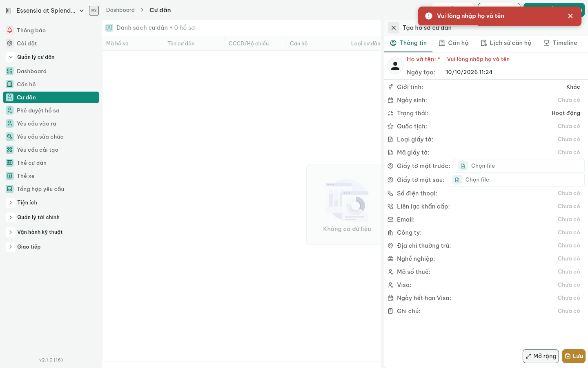Switch to the Căn hộ tab
588x368 pixels.
click(x=454, y=43)
